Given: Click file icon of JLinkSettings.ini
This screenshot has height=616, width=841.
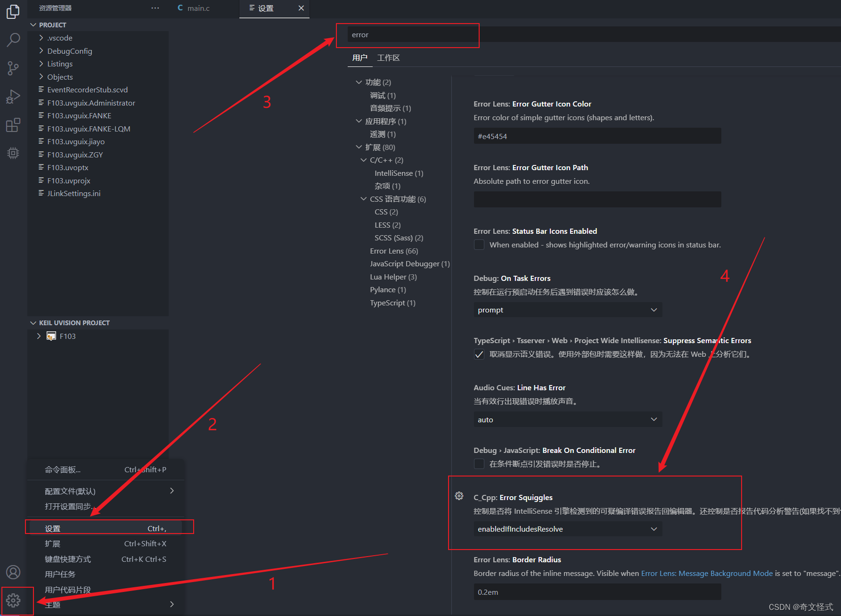Looking at the screenshot, I should click(41, 193).
